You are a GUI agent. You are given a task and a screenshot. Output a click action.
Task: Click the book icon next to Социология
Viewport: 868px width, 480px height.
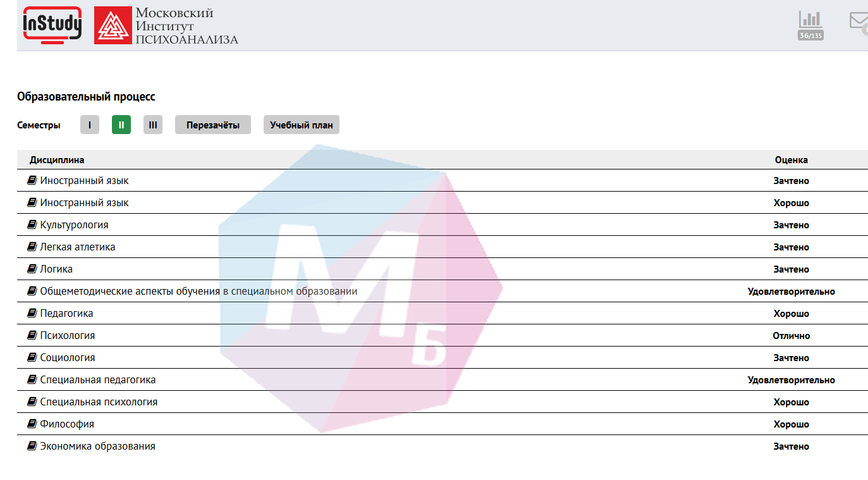pyautogui.click(x=32, y=357)
